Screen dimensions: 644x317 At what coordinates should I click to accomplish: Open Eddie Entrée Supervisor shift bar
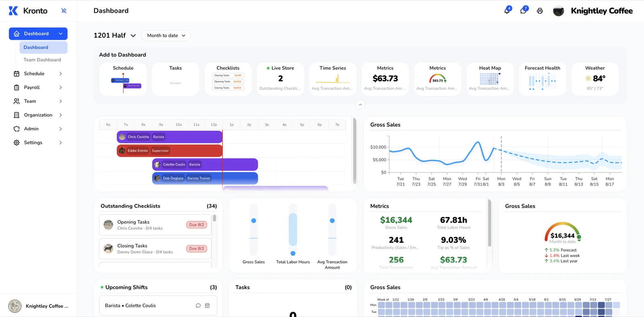(169, 151)
